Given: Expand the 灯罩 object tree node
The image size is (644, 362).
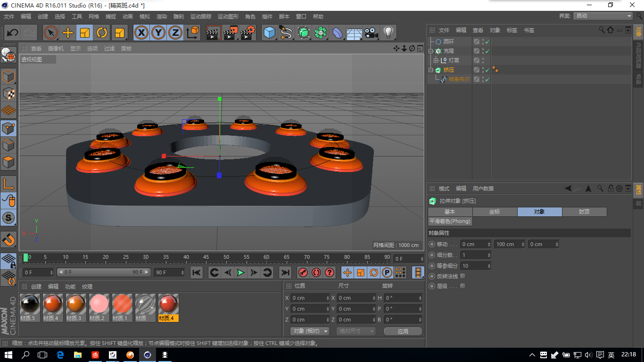Looking at the screenshot, I should click(436, 60).
